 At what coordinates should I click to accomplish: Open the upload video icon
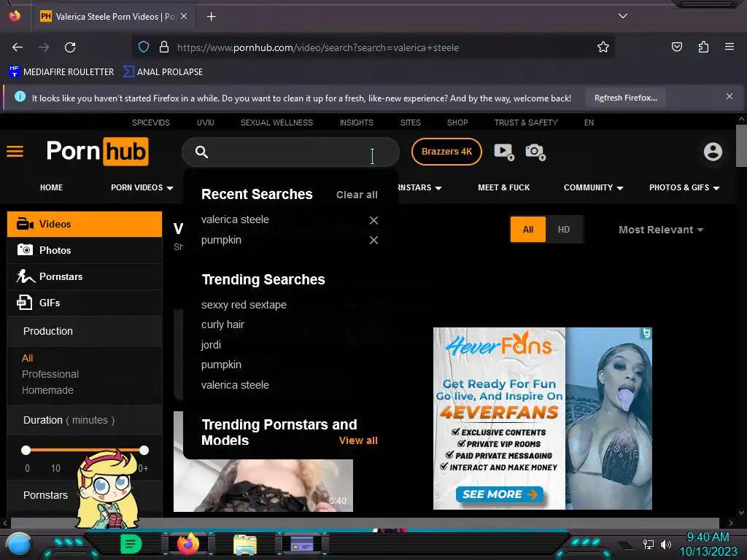504,152
